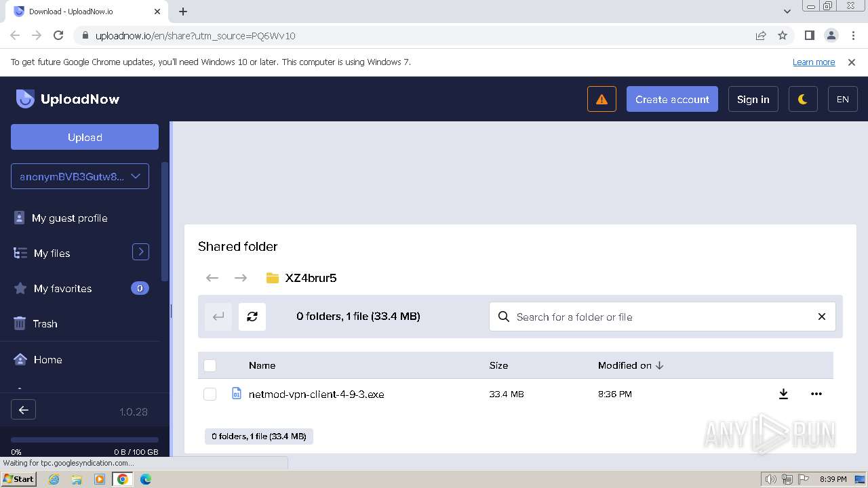Collapse the sidebar with back arrow
868x488 pixels.
(x=23, y=409)
